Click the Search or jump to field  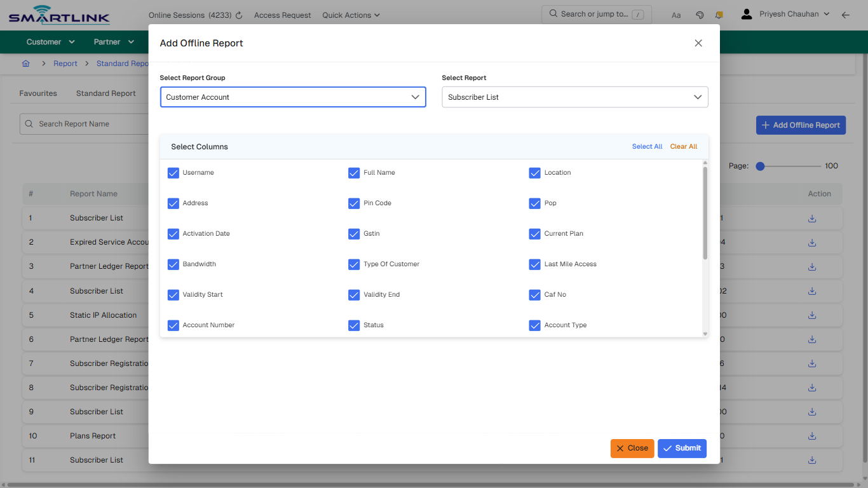[x=596, y=13]
